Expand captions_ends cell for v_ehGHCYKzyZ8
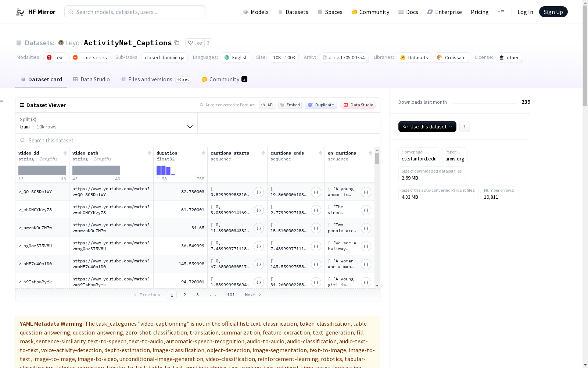The width and height of the screenshot is (588, 368). coord(316,210)
